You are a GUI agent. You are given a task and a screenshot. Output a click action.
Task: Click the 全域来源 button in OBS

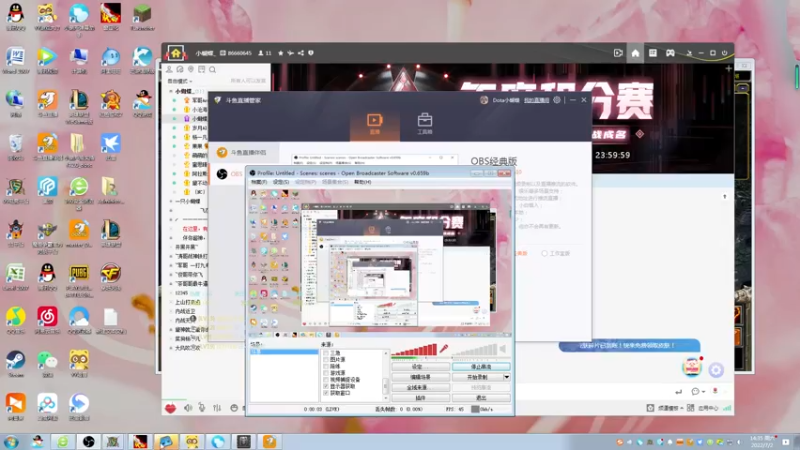(420, 387)
